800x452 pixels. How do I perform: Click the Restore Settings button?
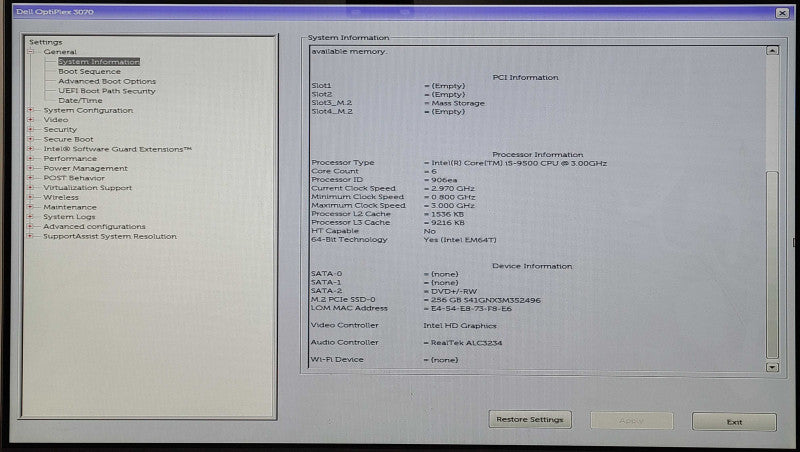(530, 420)
